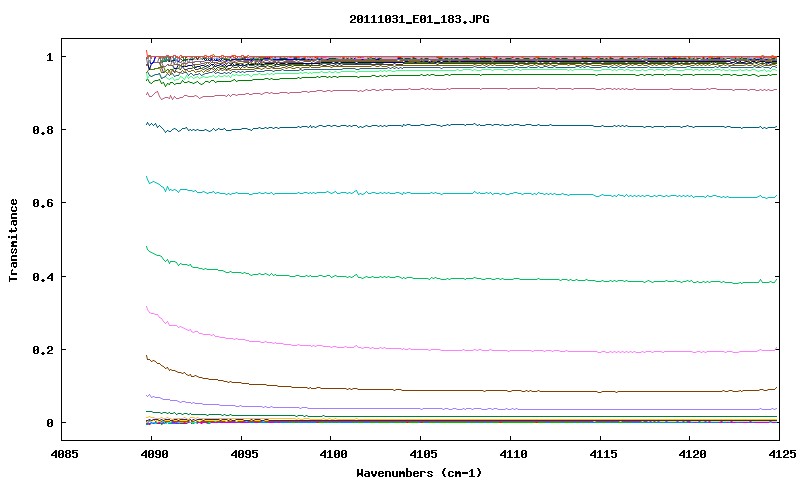The image size is (800, 480).
Task: Click the x-axis tick label 4090
Action: click(x=154, y=453)
